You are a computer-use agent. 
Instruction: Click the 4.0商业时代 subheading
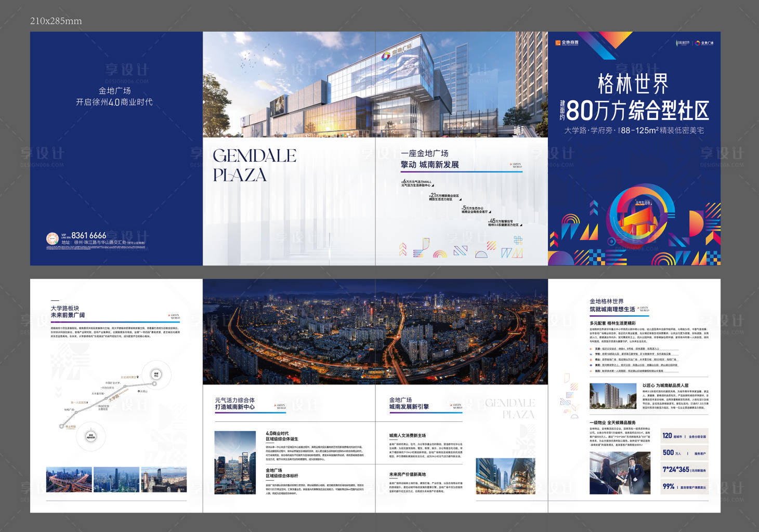pos(277,433)
